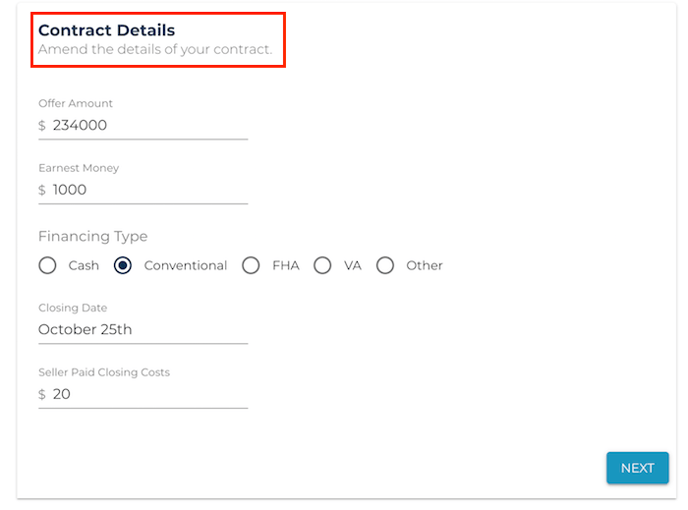Screen dimensions: 688x510
Task: Click the Seller Paid Closing Costs label
Action: coord(104,372)
